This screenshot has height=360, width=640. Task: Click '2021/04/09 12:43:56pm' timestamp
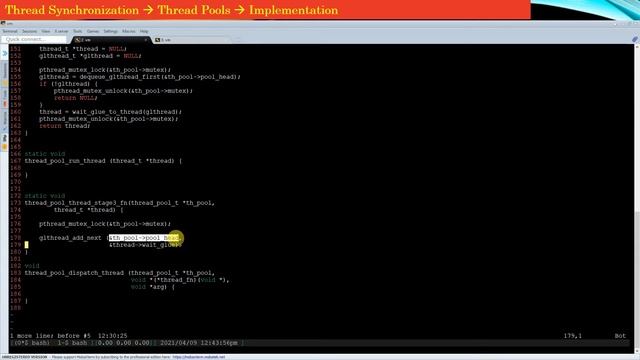coord(199,343)
